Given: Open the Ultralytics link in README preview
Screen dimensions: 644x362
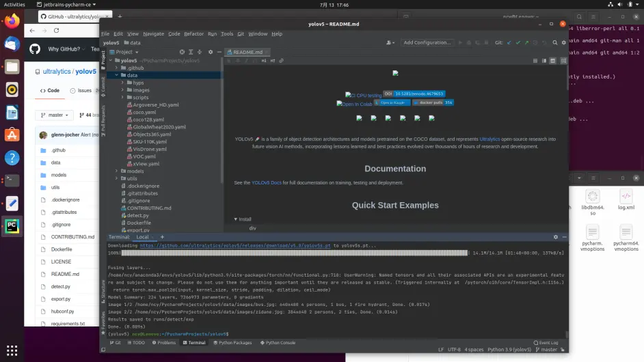Looking at the screenshot, I should pyautogui.click(x=489, y=139).
